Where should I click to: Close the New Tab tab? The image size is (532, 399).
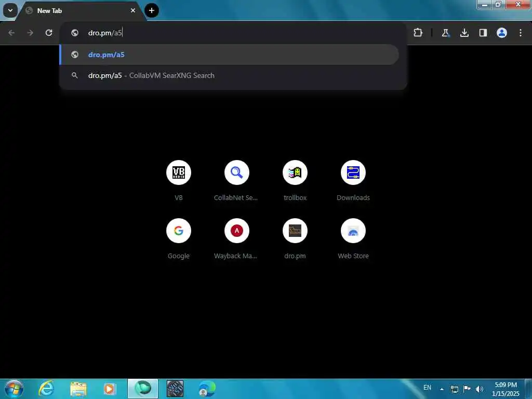133,10
